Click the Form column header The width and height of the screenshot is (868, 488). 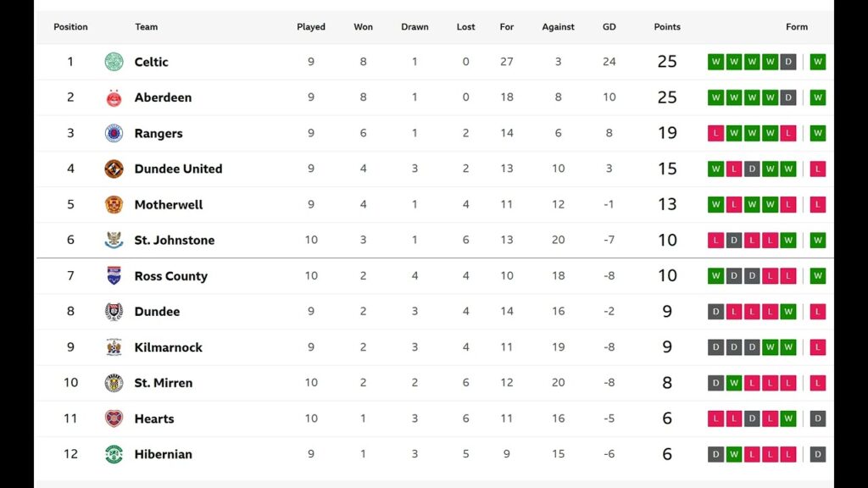point(796,27)
